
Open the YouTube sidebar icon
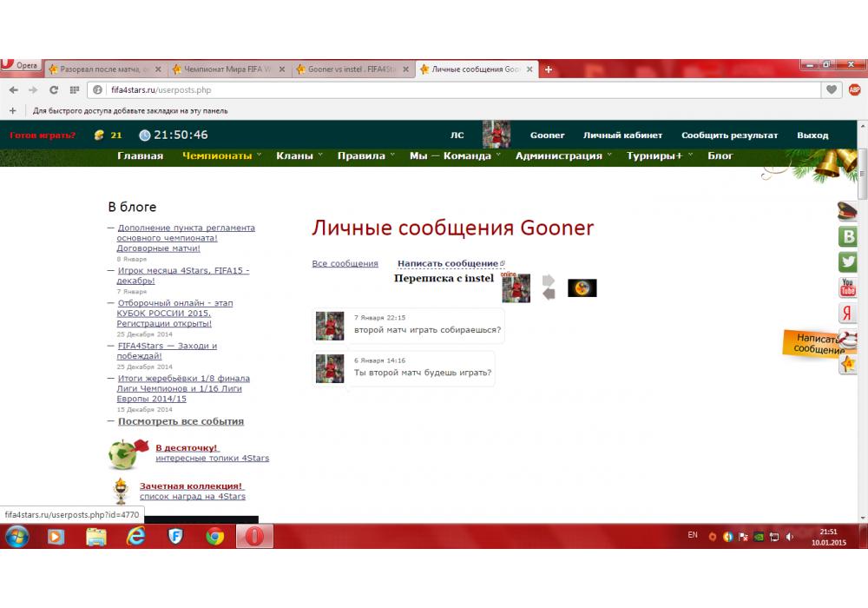coord(847,287)
